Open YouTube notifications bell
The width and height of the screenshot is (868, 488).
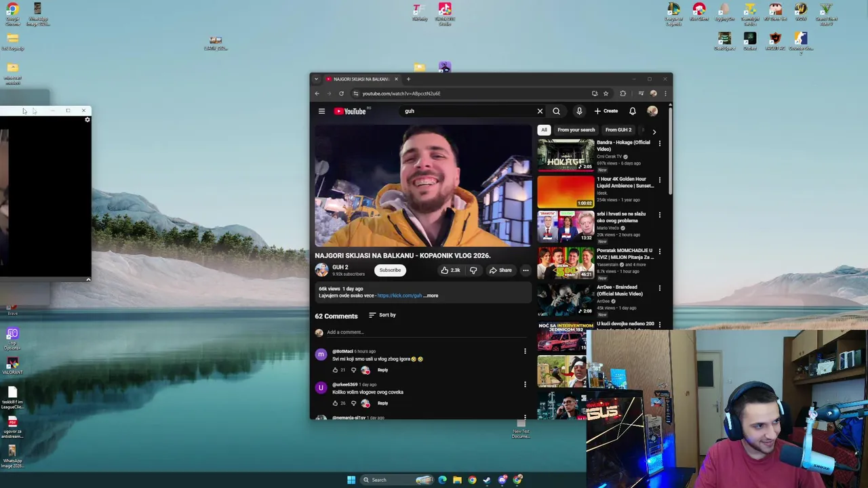632,111
